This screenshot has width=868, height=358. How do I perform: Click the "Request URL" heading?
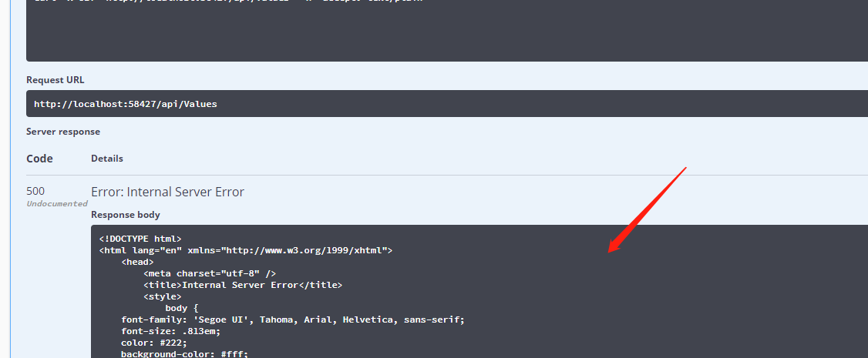point(56,79)
